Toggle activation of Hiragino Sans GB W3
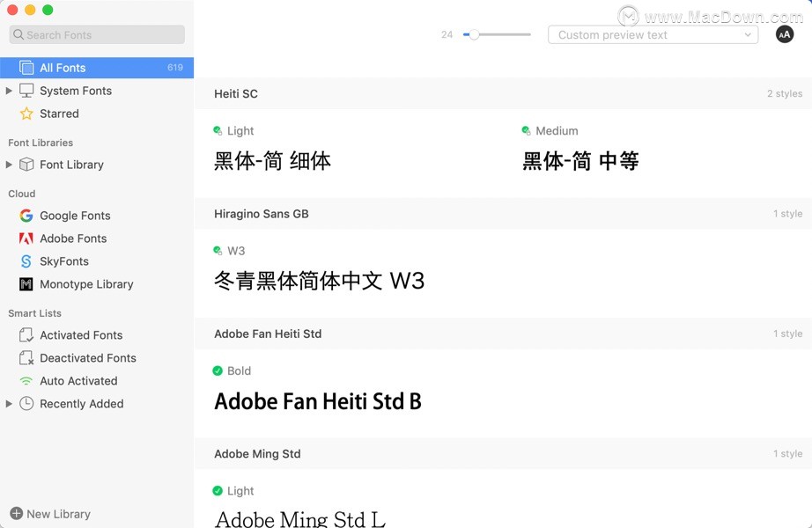812x528 pixels. [218, 251]
